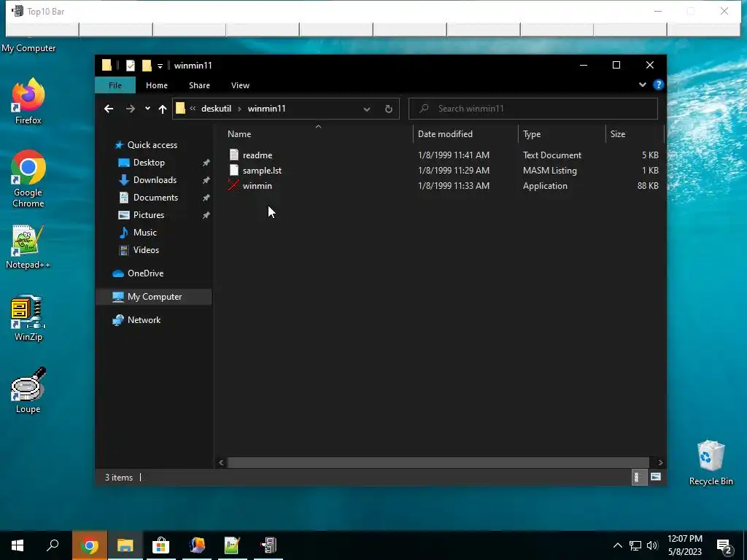Open Videos in navigation pane
Screen dimensions: 747x560
(146, 250)
